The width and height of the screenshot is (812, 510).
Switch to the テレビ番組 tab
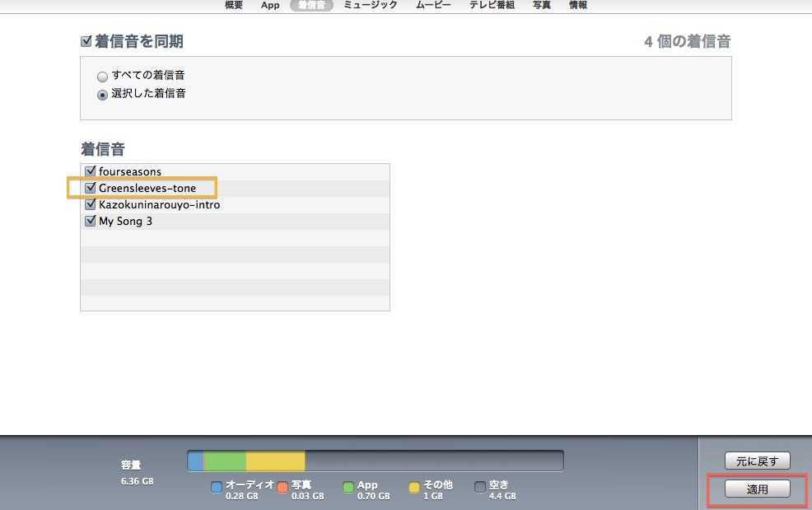[x=492, y=5]
